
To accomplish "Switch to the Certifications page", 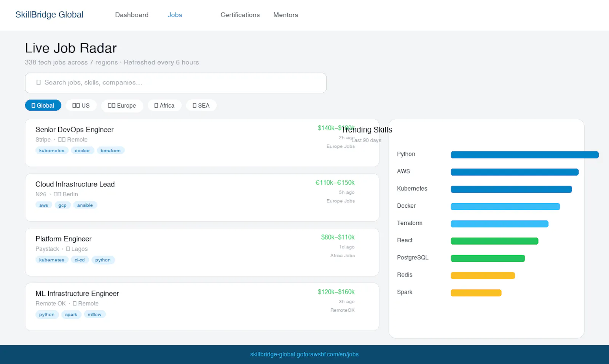I will point(240,15).
